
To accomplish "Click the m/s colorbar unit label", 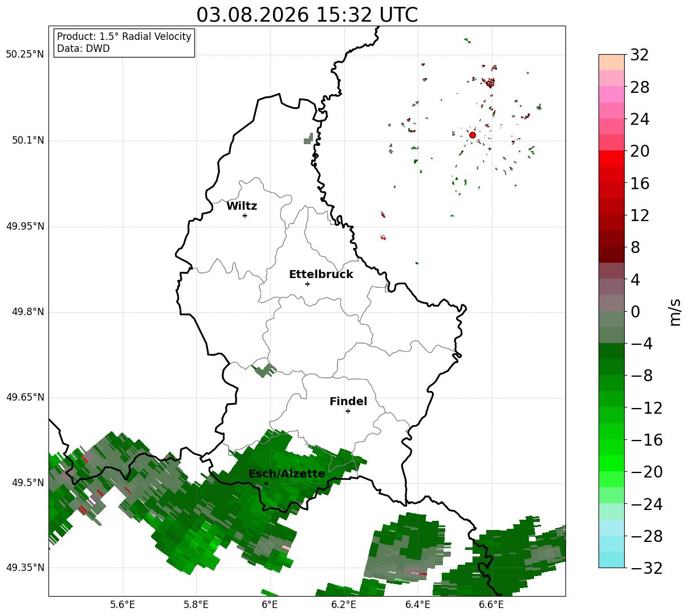I will tap(675, 312).
